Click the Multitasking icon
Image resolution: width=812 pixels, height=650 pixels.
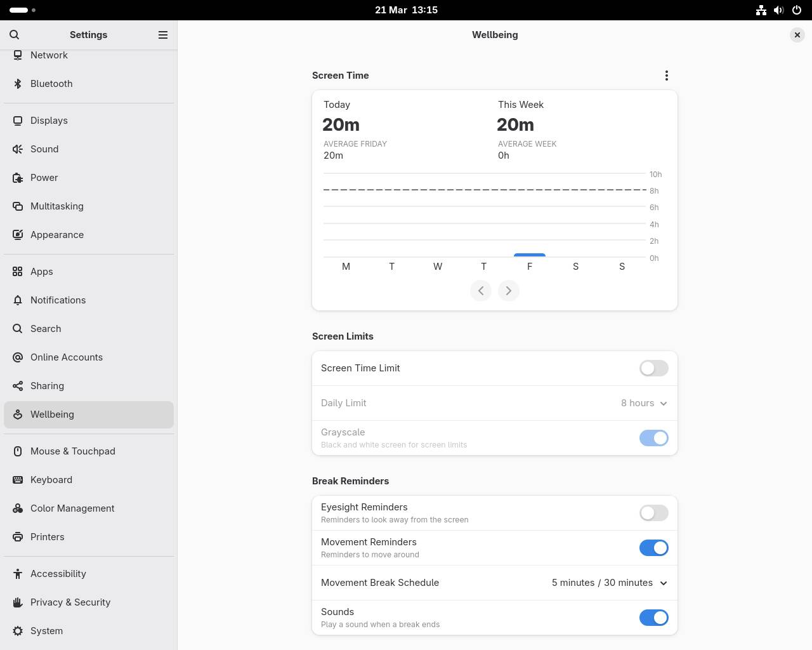coord(18,206)
